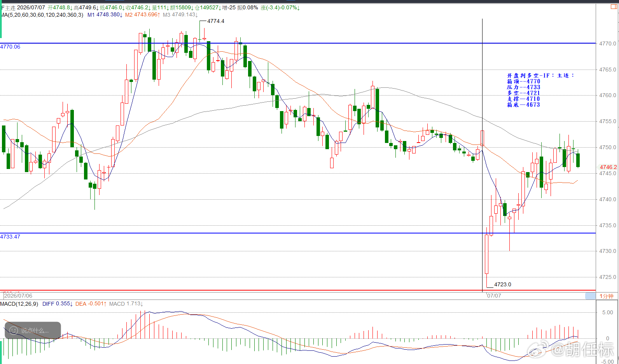Open the 1分钟 period selector

[x=606, y=296]
